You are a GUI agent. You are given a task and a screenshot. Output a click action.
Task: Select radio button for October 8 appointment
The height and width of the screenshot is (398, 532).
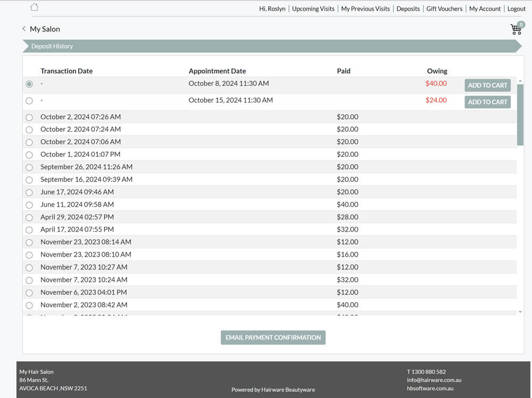29,84
